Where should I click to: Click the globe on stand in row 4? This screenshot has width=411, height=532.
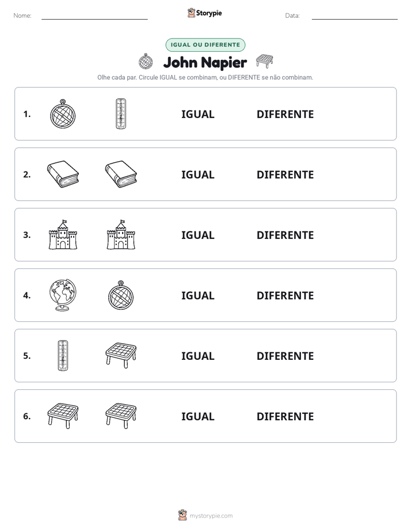[x=63, y=295]
